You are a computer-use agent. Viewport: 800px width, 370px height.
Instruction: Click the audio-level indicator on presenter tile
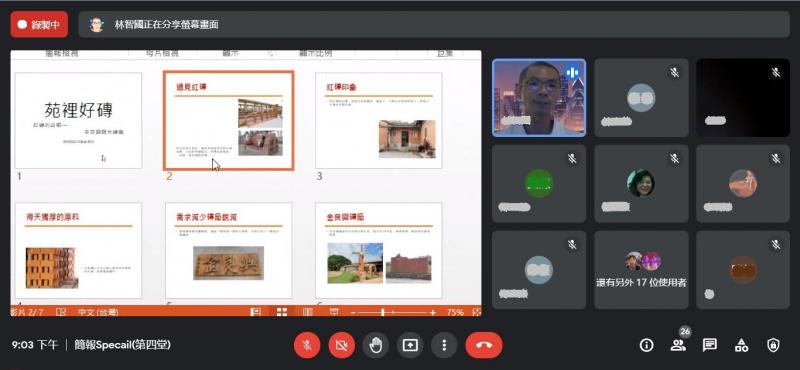[x=572, y=73]
